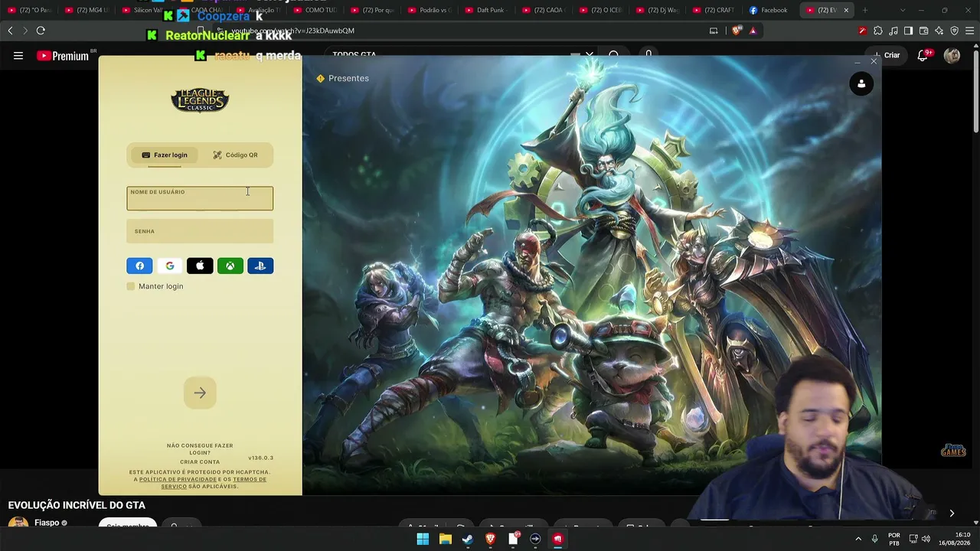This screenshot has width=980, height=551.
Task: Go back in the browser
Action: coord(10,31)
